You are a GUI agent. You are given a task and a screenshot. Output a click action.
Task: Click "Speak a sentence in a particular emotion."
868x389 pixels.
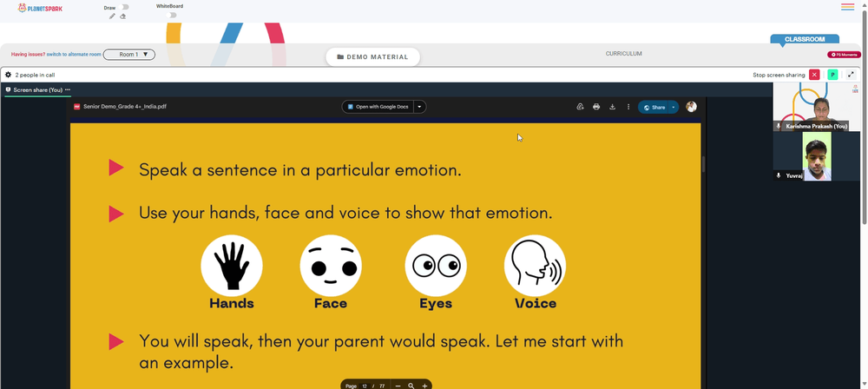pyautogui.click(x=300, y=169)
